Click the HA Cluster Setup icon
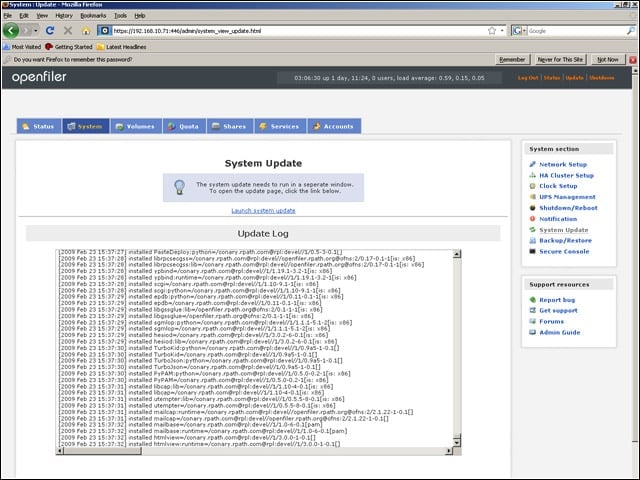The image size is (640, 480). coord(532,175)
